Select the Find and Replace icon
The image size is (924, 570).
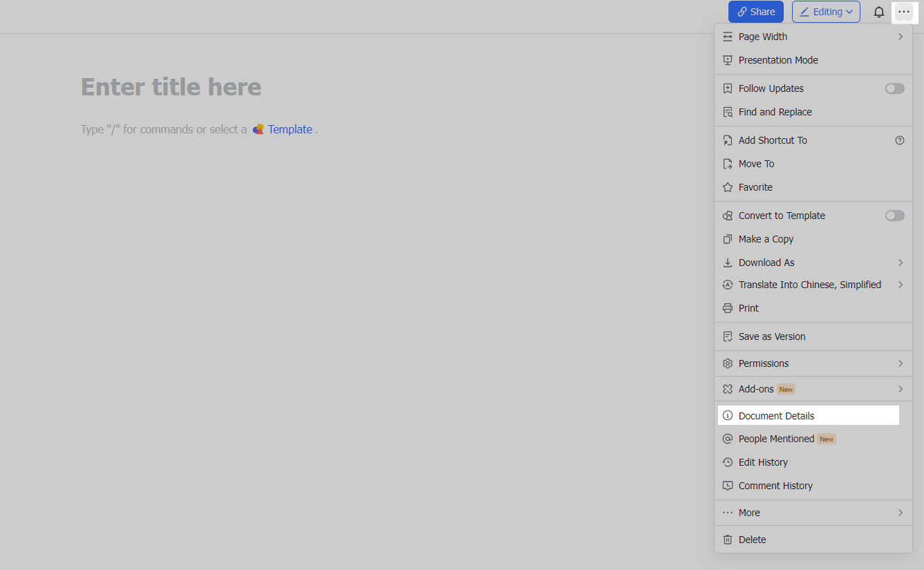pyautogui.click(x=727, y=111)
